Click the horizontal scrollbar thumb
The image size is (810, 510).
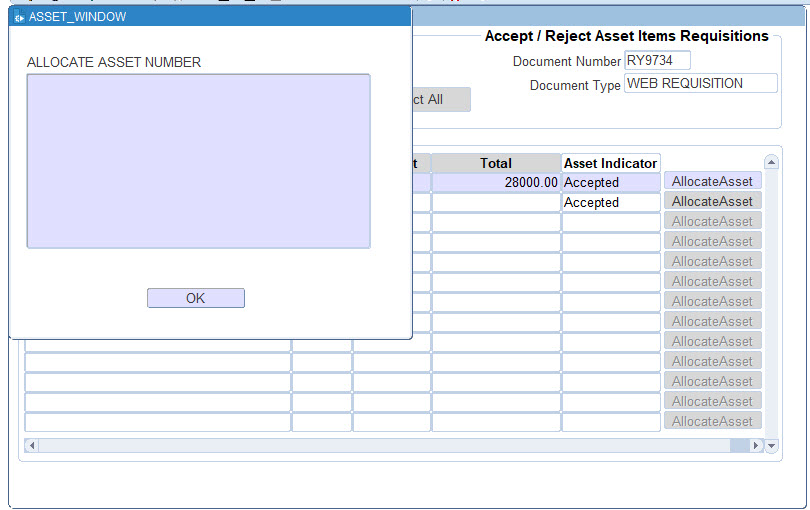click(740, 445)
